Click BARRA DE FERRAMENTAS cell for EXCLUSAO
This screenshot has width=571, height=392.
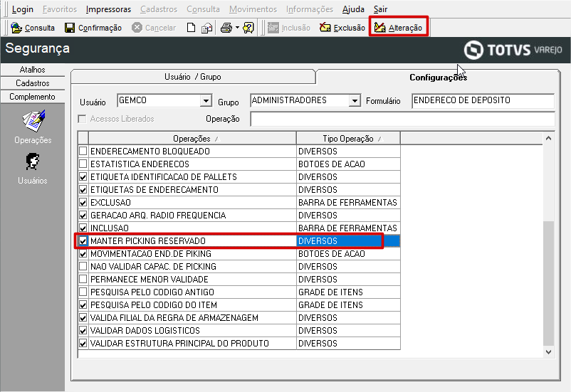[x=348, y=202]
